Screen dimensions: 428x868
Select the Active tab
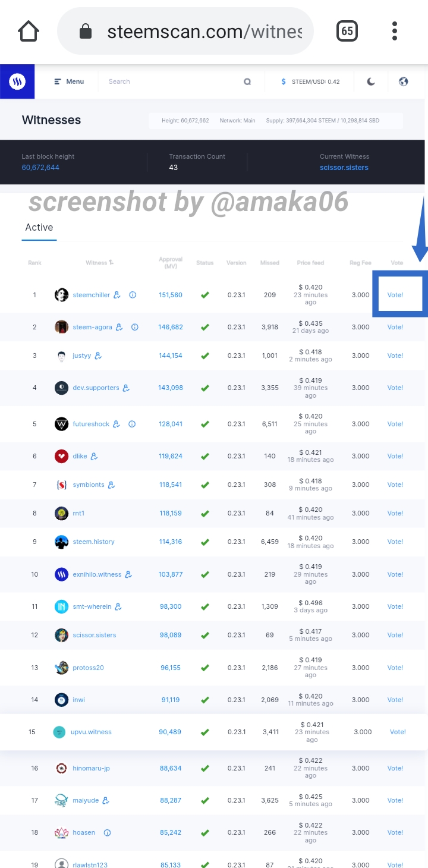click(39, 227)
